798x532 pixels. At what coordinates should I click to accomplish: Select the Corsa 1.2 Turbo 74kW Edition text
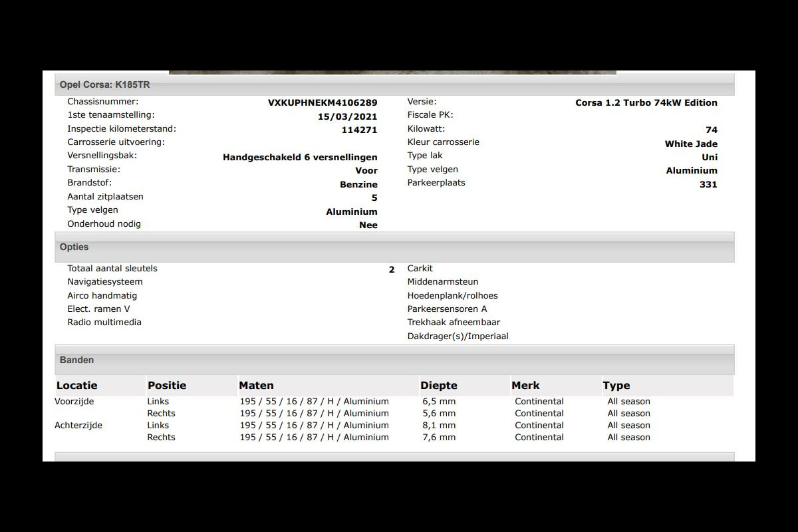coord(646,103)
